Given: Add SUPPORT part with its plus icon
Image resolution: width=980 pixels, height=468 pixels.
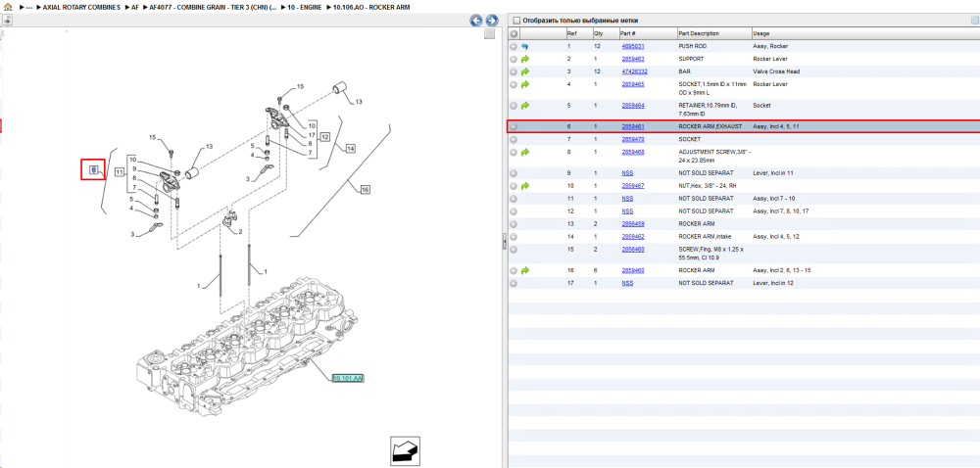Looking at the screenshot, I should coord(514,59).
